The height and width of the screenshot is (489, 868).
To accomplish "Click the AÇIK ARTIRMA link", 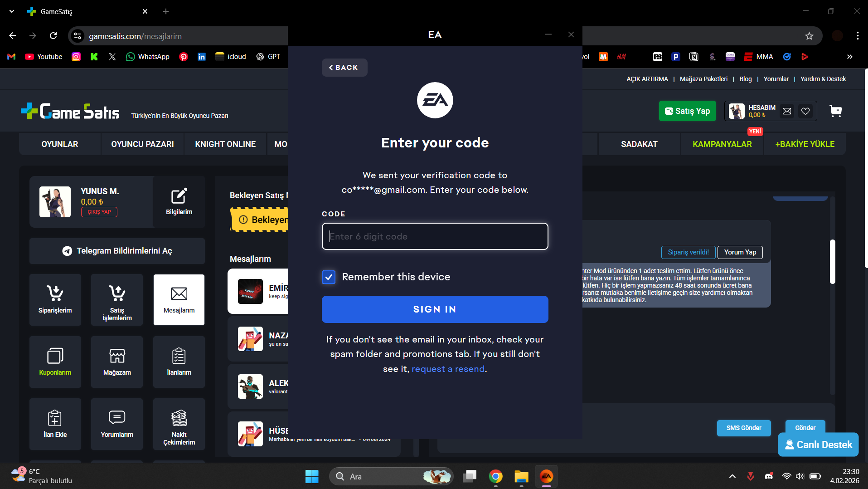I will coord(647,79).
